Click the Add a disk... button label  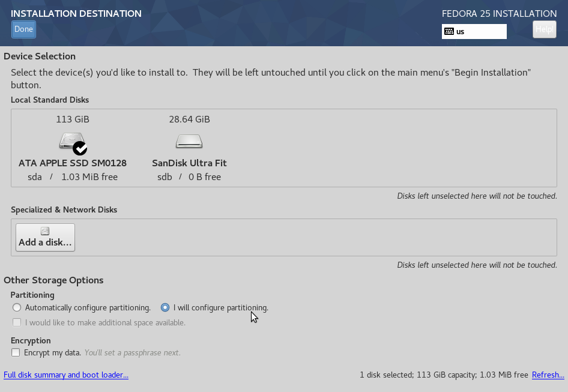click(45, 243)
